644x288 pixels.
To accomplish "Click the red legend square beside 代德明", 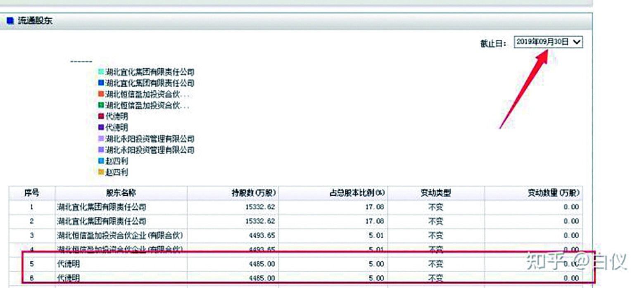I will 100,116.
